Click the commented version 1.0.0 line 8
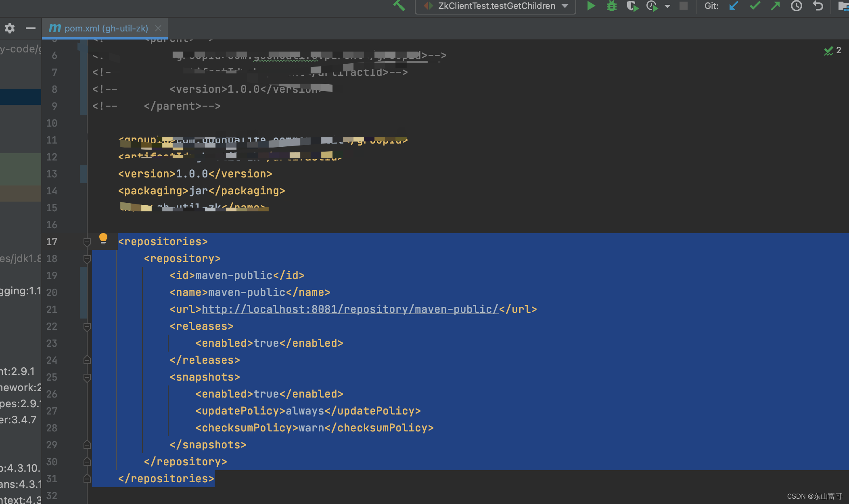The width and height of the screenshot is (849, 504). coord(212,89)
